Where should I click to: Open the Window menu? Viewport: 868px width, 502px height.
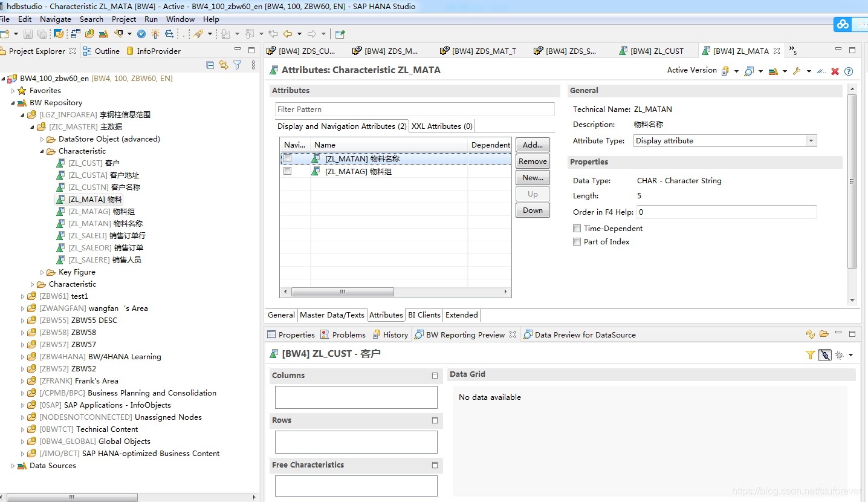(x=180, y=19)
